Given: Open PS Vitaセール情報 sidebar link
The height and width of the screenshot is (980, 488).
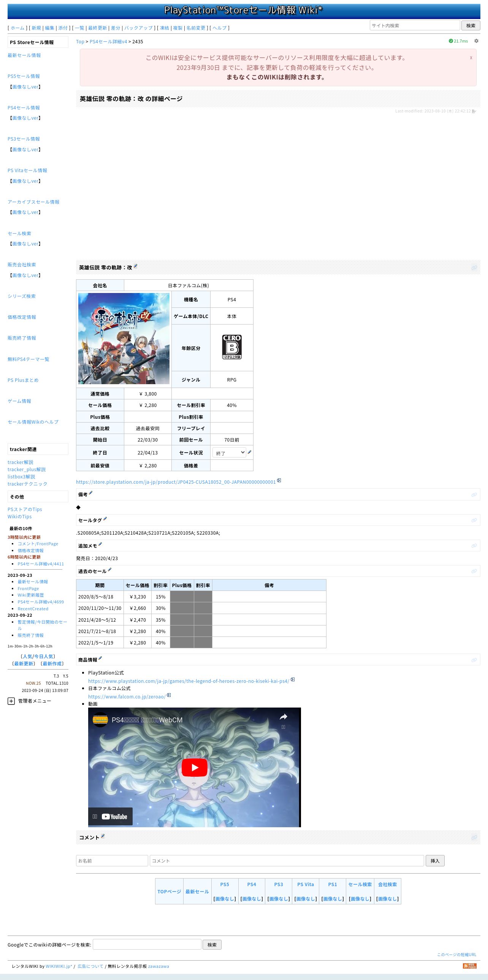Looking at the screenshot, I should pyautogui.click(x=27, y=171).
